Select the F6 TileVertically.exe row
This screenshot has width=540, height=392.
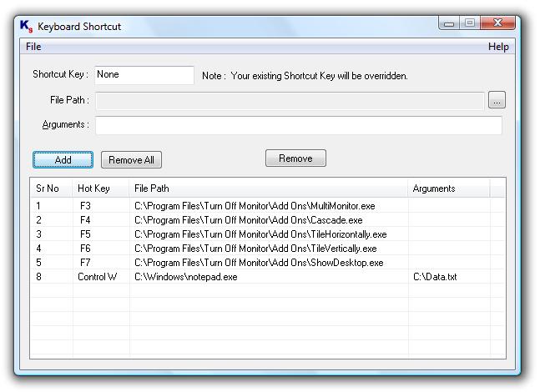point(268,249)
